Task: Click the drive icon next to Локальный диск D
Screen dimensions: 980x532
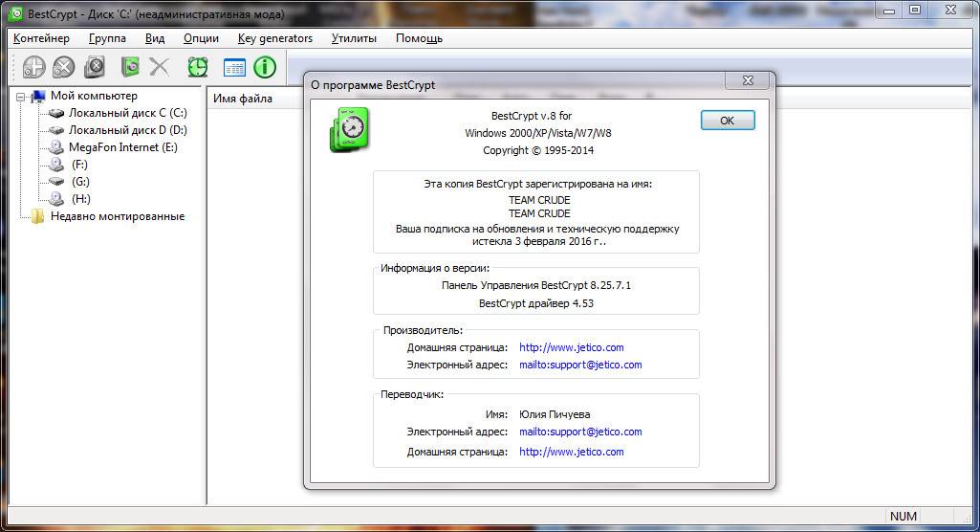Action: click(x=56, y=130)
